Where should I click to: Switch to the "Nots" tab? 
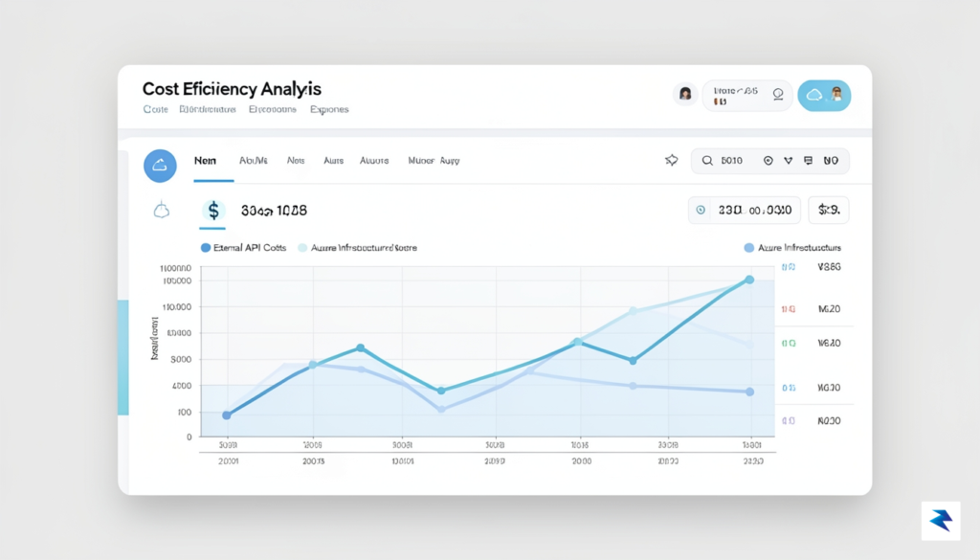pyautogui.click(x=296, y=161)
